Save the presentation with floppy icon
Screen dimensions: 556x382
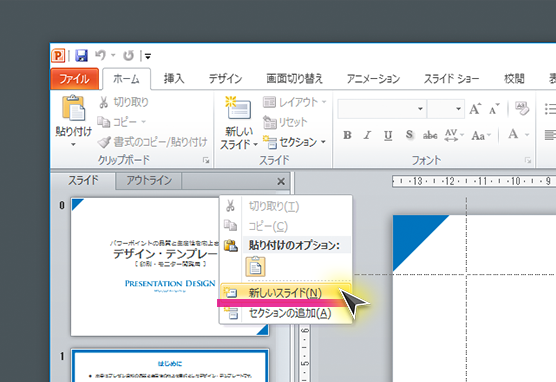pyautogui.click(x=81, y=56)
